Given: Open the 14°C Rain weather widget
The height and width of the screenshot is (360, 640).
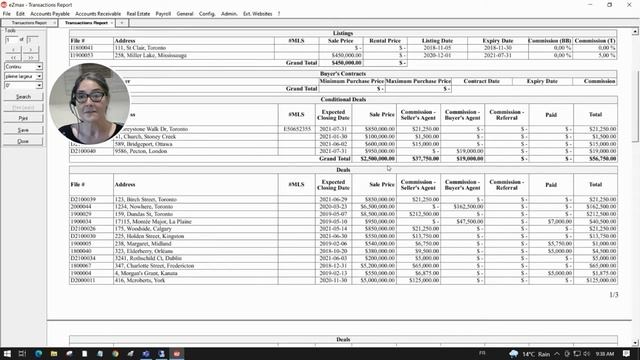Looking at the screenshot, I should click(530, 354).
